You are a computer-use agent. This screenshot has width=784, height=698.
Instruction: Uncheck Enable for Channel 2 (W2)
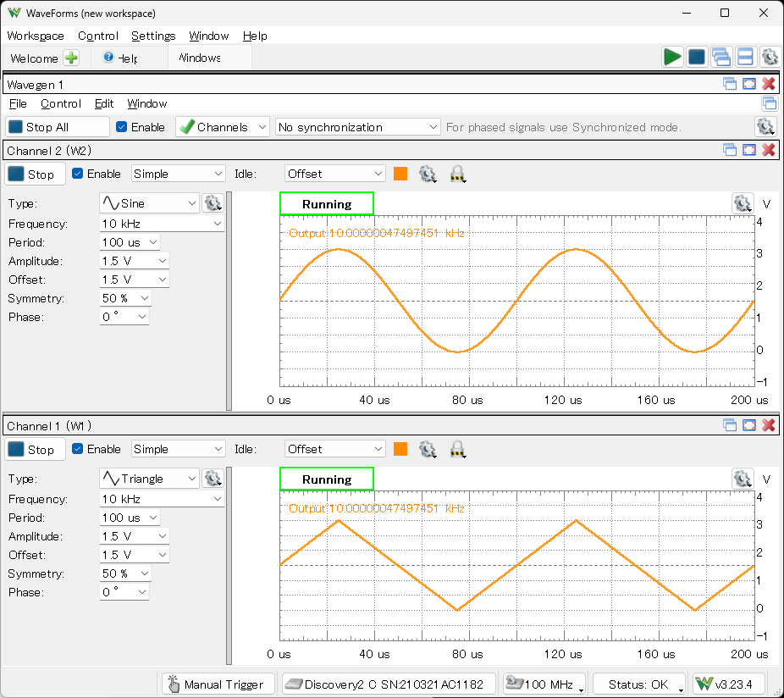pyautogui.click(x=78, y=174)
